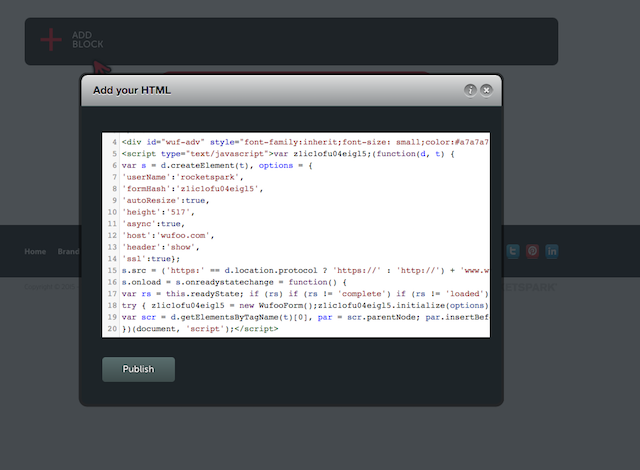
Task: Click inside the HTML code editor on line 6
Action: 217,166
